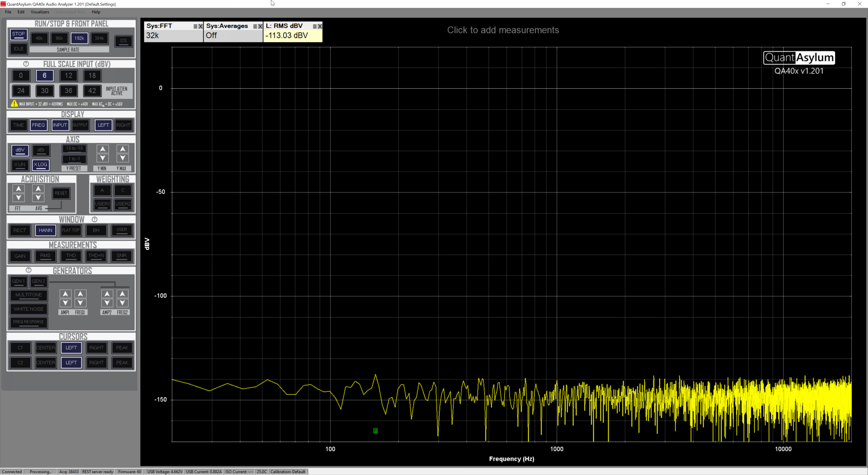
Task: Open the Edit menu
Action: (x=21, y=12)
